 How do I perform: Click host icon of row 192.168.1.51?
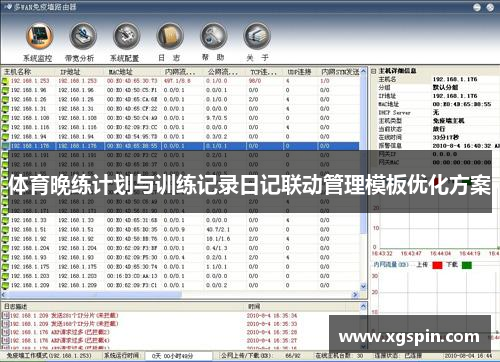5,230
